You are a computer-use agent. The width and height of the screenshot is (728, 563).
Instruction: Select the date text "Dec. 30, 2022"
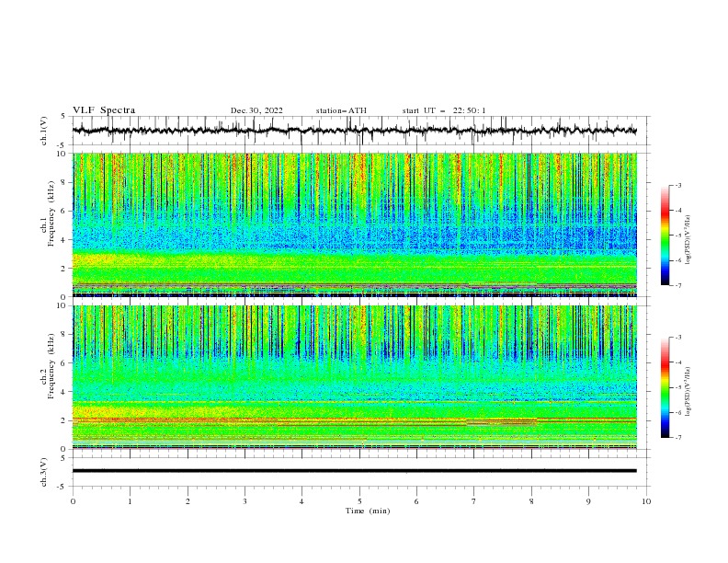pyautogui.click(x=256, y=110)
